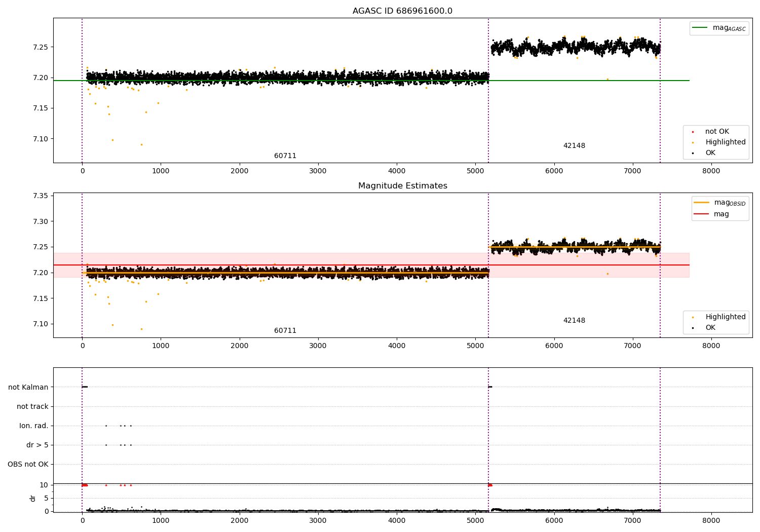The image size is (760, 532).
Task: Click the '5000' x-axis tick of top plot
Action: [475, 171]
